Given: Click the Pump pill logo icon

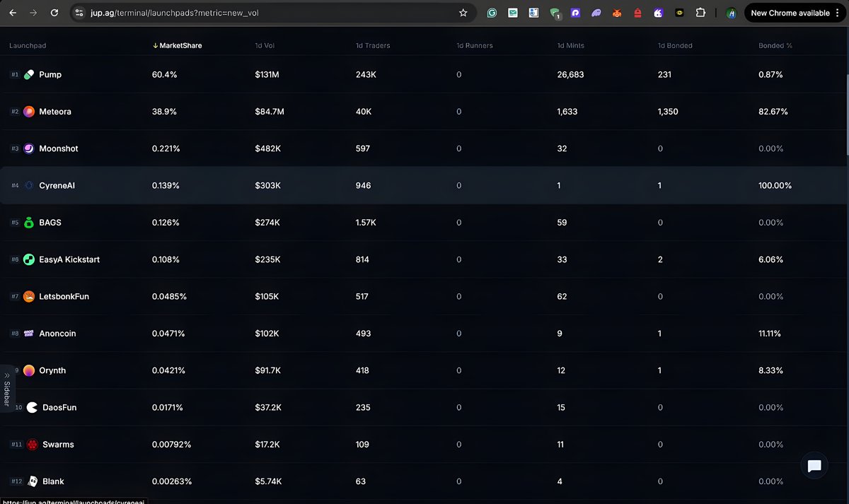Looking at the screenshot, I should point(29,74).
